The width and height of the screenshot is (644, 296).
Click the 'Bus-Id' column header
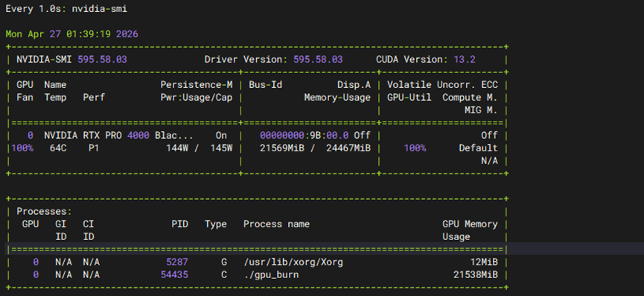pyautogui.click(x=265, y=85)
